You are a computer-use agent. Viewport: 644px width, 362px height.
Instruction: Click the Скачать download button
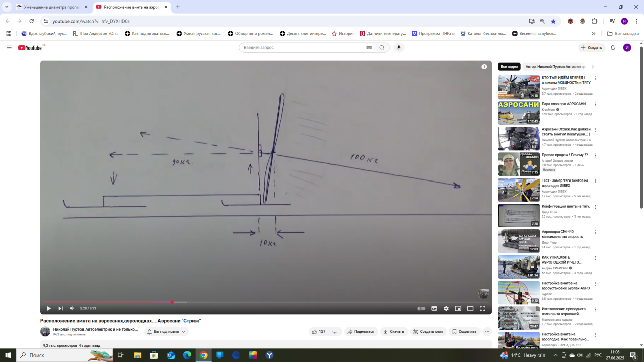point(393,332)
